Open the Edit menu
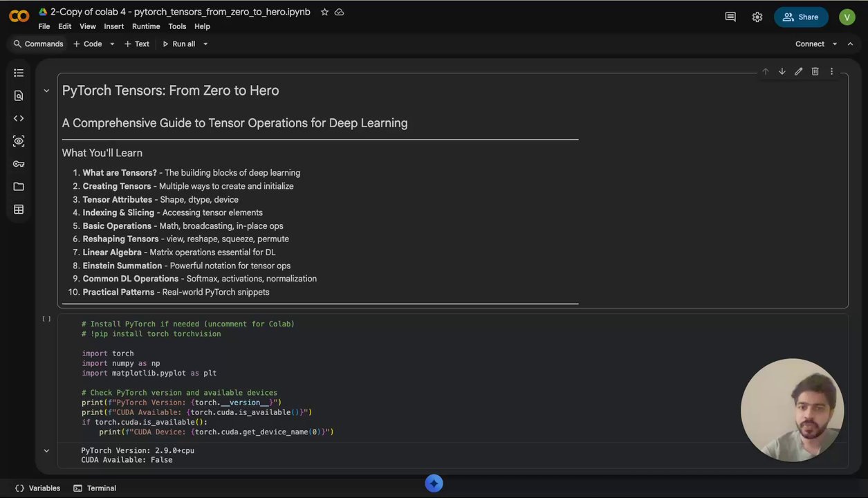This screenshot has height=498, width=868. coord(64,26)
